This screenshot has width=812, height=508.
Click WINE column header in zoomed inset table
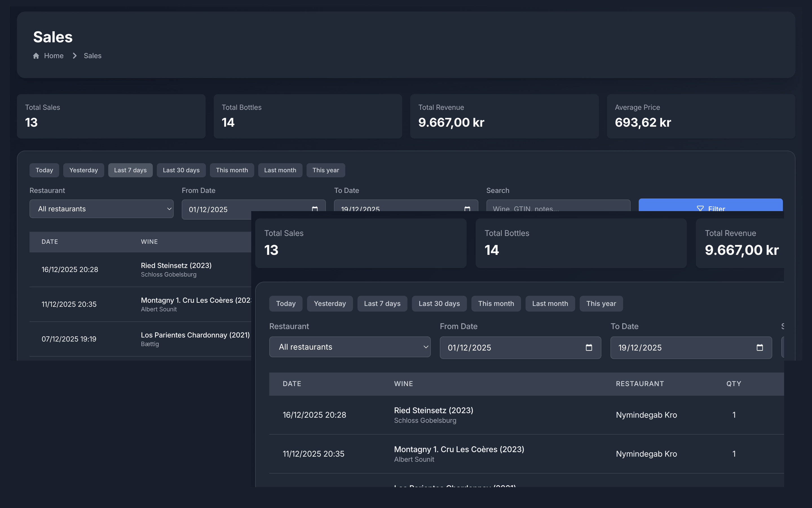coord(403,384)
